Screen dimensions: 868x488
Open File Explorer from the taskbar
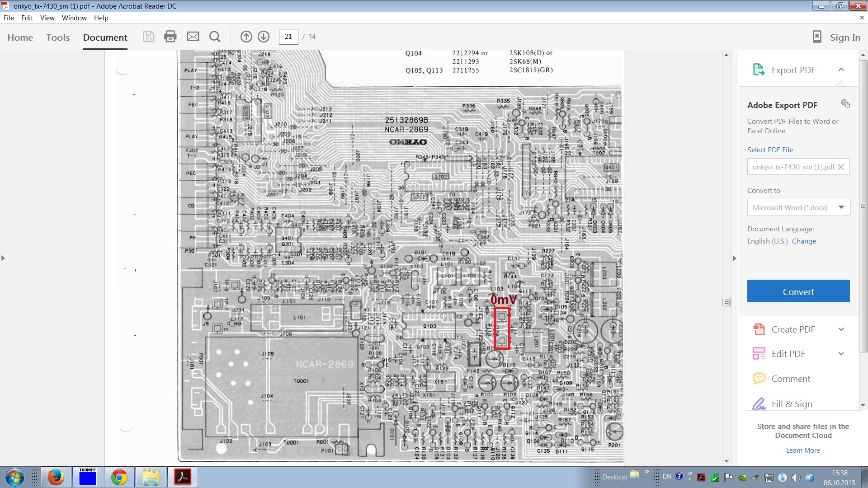tap(151, 477)
